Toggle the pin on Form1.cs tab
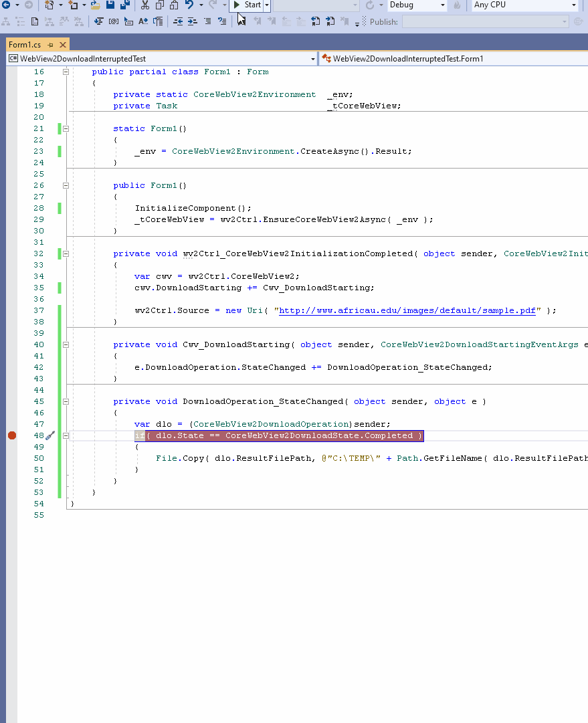The width and height of the screenshot is (588, 723). click(x=50, y=45)
